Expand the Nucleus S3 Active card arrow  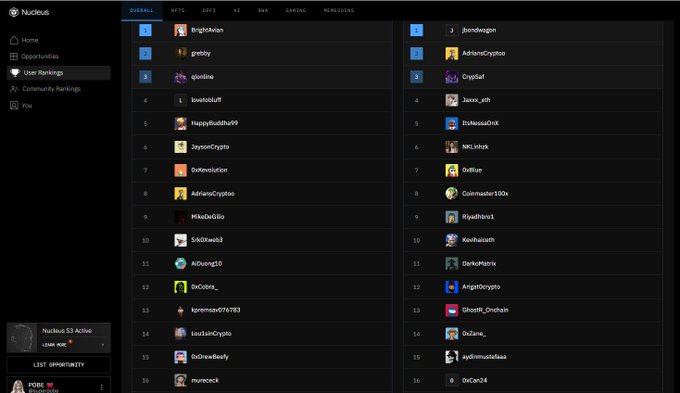[103, 345]
